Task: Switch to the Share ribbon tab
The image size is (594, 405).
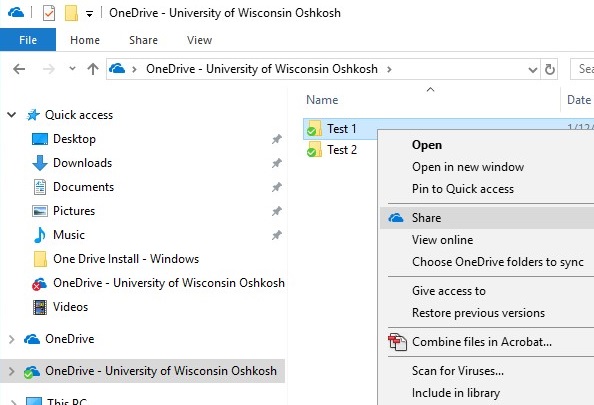Action: coord(143,40)
